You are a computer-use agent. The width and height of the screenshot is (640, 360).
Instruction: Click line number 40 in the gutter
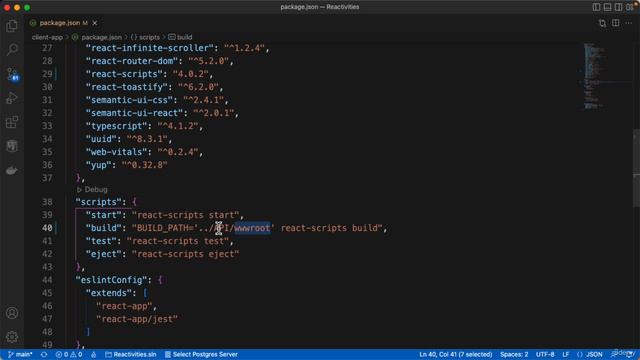click(47, 228)
